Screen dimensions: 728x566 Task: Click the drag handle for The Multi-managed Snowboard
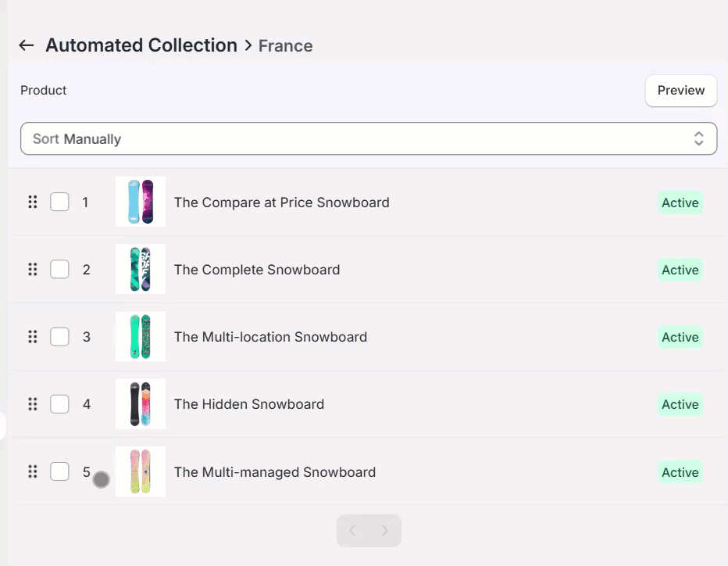[x=32, y=471]
